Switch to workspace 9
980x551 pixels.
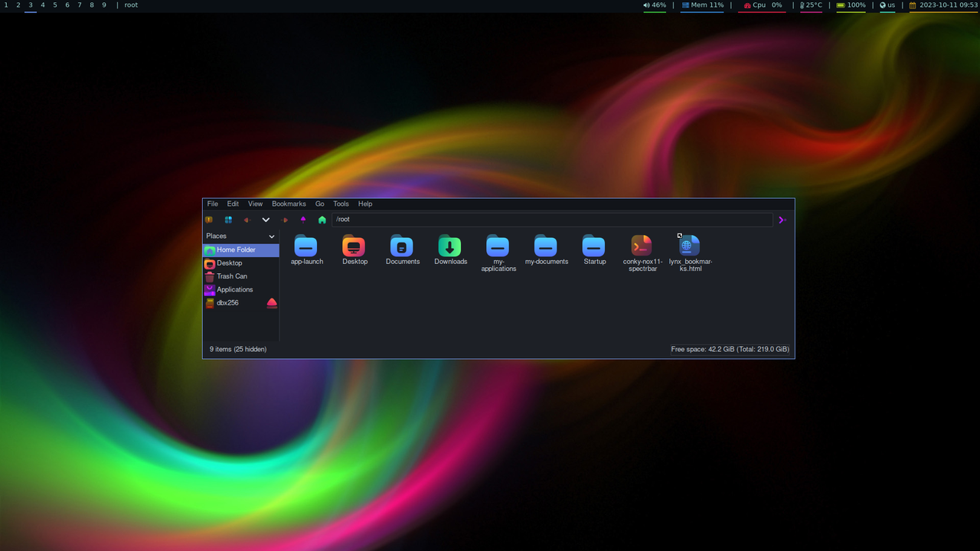(104, 5)
